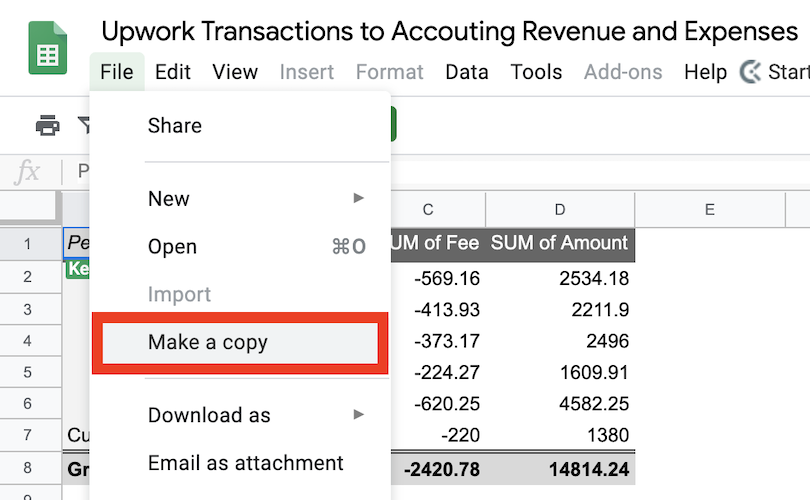Click the Start add-on icon
This screenshot has width=810, height=500.
coord(750,72)
